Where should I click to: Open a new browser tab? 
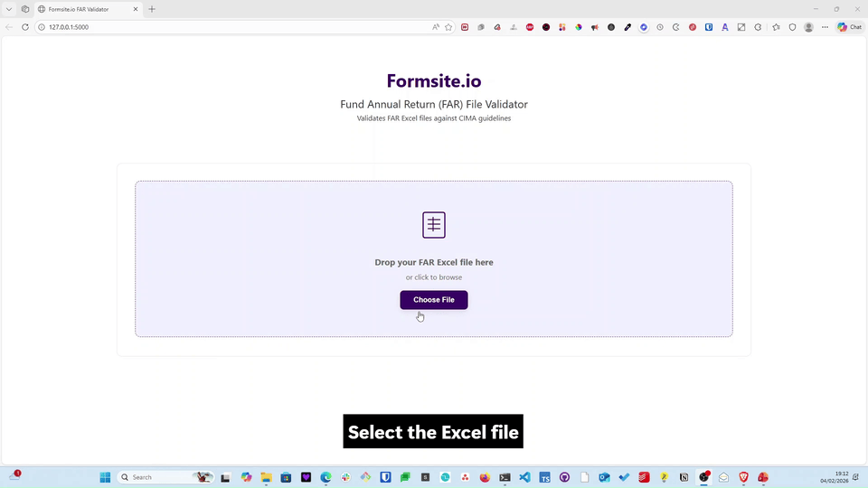pyautogui.click(x=152, y=9)
